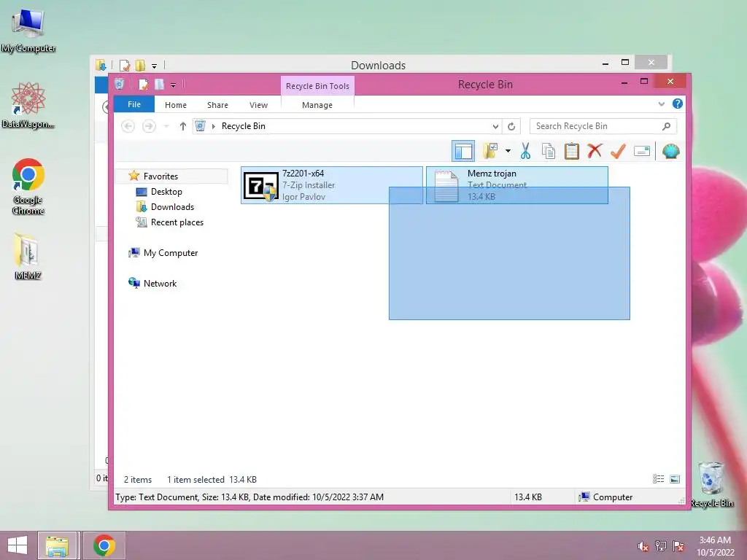Click the Paste clipboard icon in toolbar
747x560 pixels.
(572, 152)
